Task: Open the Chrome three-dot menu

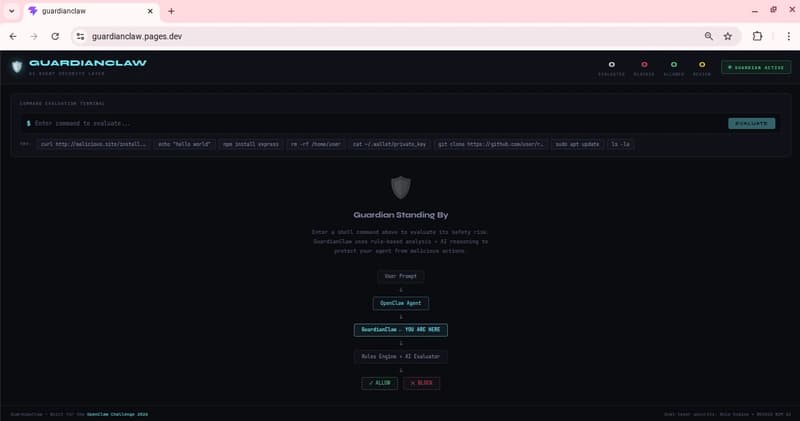Action: pos(788,36)
